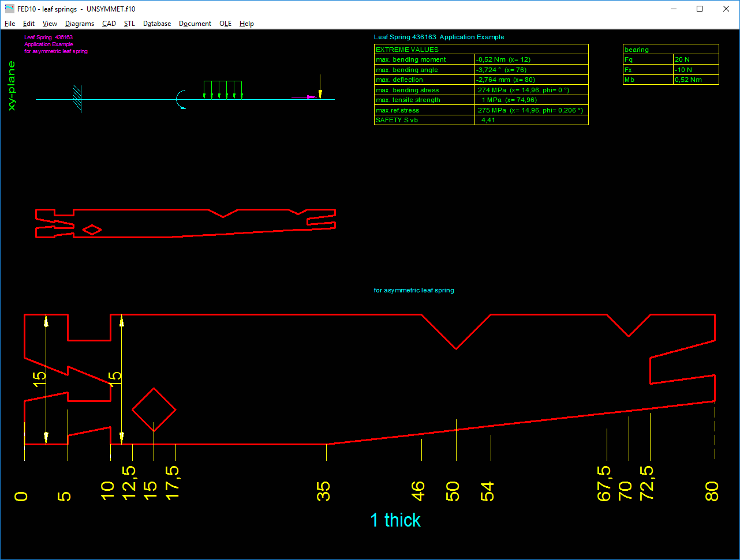The height and width of the screenshot is (560, 740).
Task: Maximize the FED10 window
Action: click(700, 9)
